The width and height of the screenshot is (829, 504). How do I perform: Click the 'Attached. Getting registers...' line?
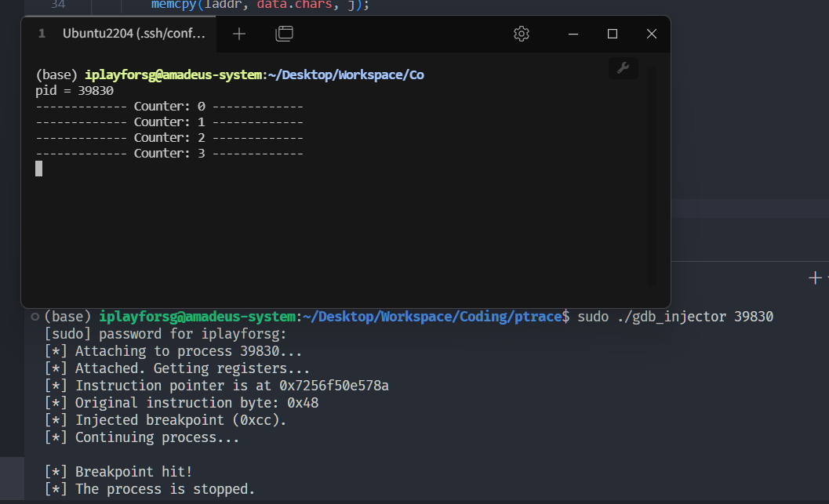pyautogui.click(x=177, y=368)
